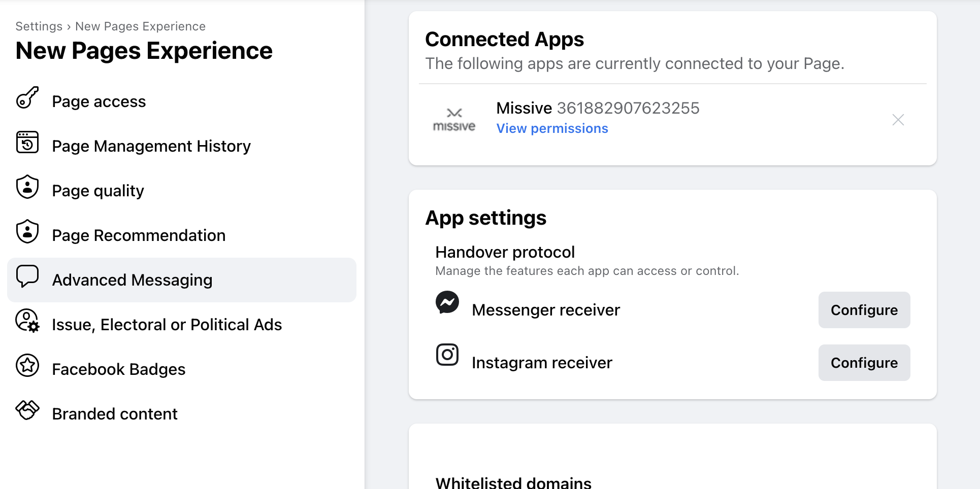The image size is (980, 489).
Task: Configure the Messenger receiver
Action: [864, 310]
